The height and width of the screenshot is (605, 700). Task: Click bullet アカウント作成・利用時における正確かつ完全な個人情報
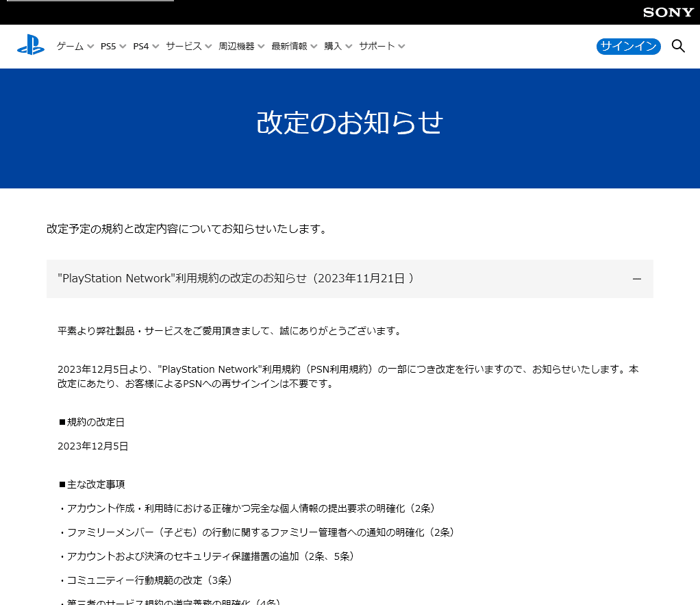click(247, 508)
